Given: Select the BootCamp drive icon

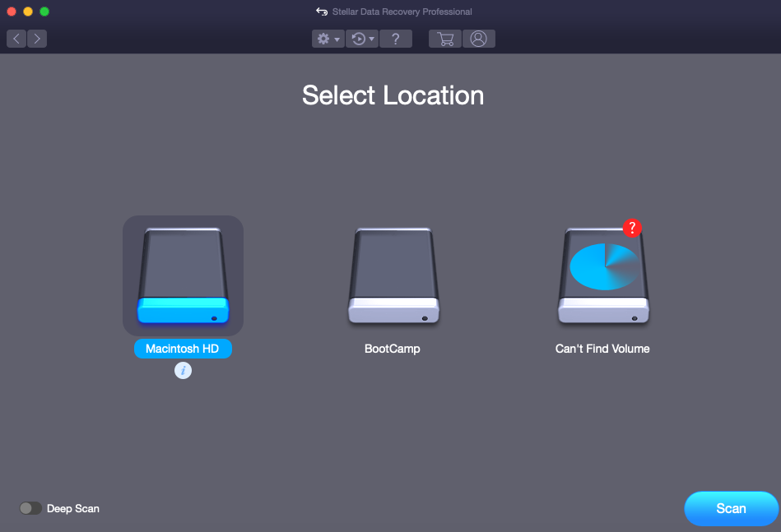Looking at the screenshot, I should pos(393,275).
